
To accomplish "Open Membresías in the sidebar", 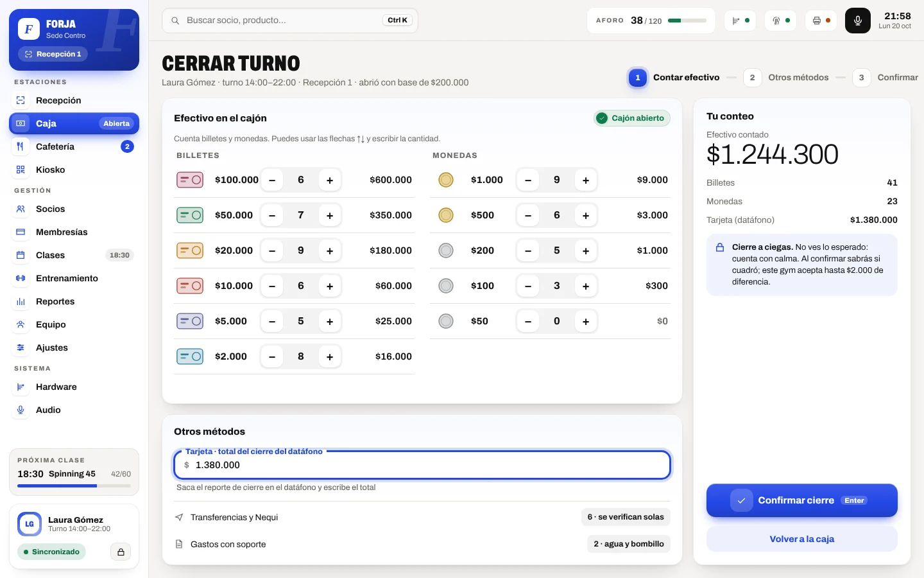I will click(74, 232).
